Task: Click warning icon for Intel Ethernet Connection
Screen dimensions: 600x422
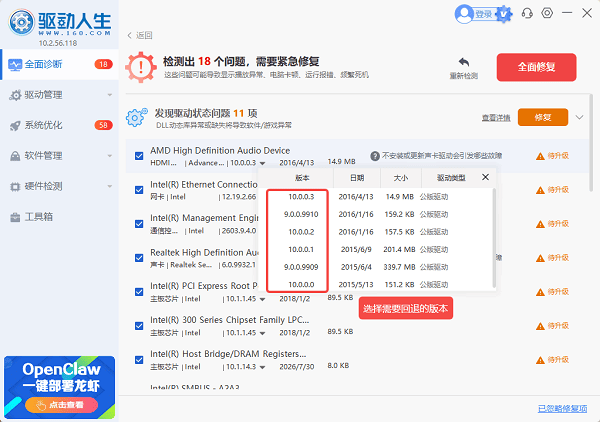Action: [540, 190]
